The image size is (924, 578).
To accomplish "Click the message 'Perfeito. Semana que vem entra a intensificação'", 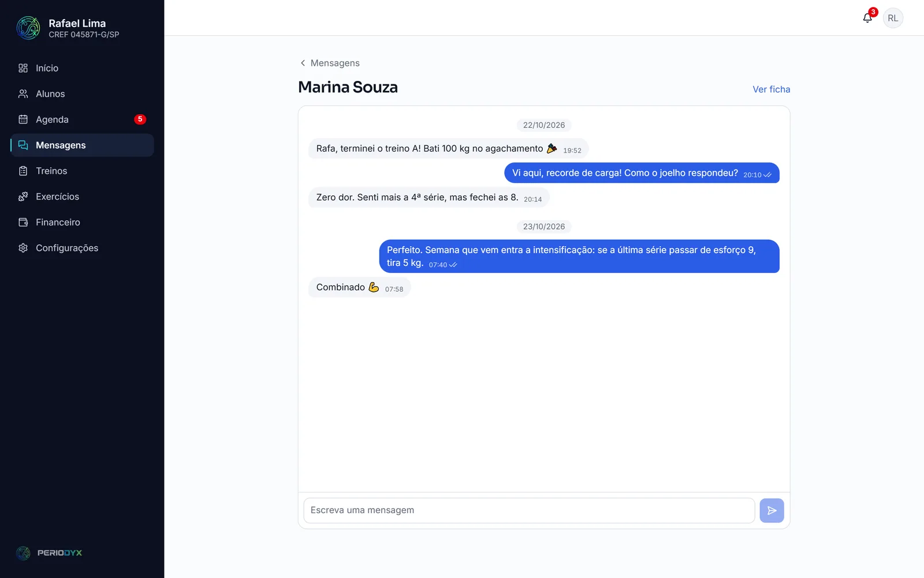I will [579, 256].
